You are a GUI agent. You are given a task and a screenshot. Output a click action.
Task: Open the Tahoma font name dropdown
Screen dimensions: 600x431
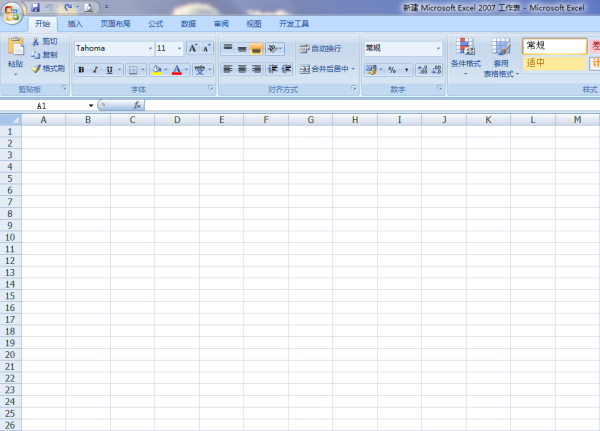pos(150,48)
